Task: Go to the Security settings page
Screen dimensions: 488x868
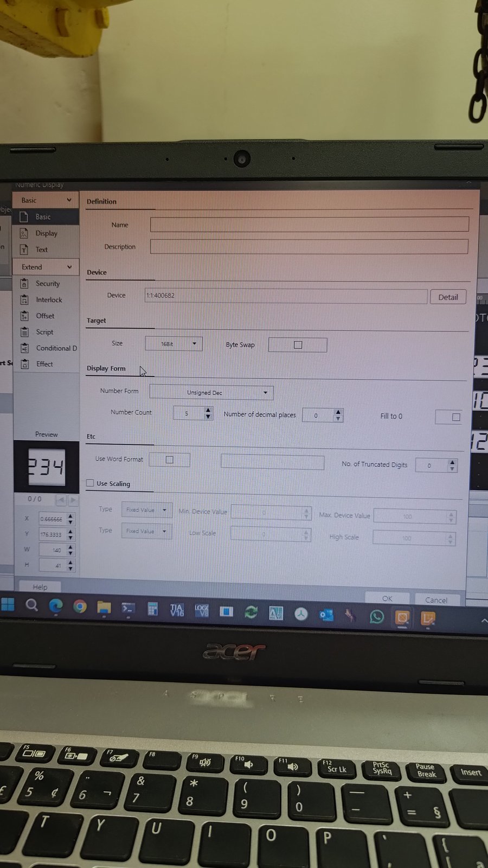Action: click(47, 283)
